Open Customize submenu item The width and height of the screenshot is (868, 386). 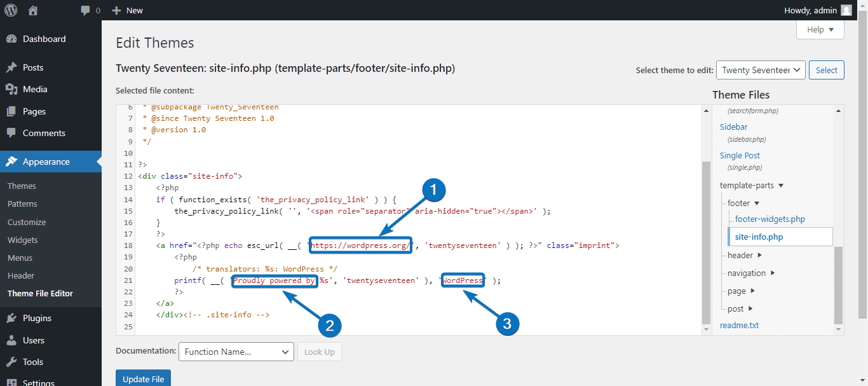(27, 222)
